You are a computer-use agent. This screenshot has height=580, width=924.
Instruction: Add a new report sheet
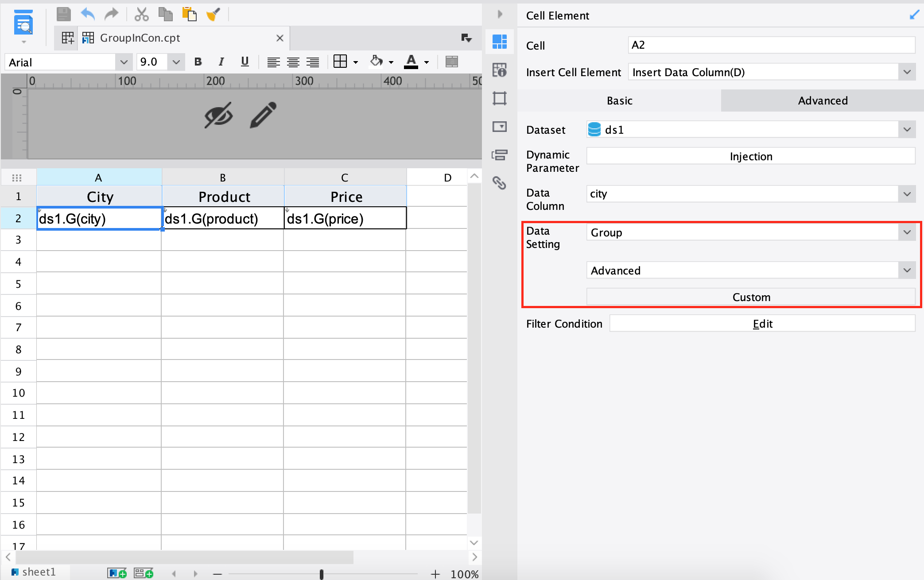(x=117, y=572)
